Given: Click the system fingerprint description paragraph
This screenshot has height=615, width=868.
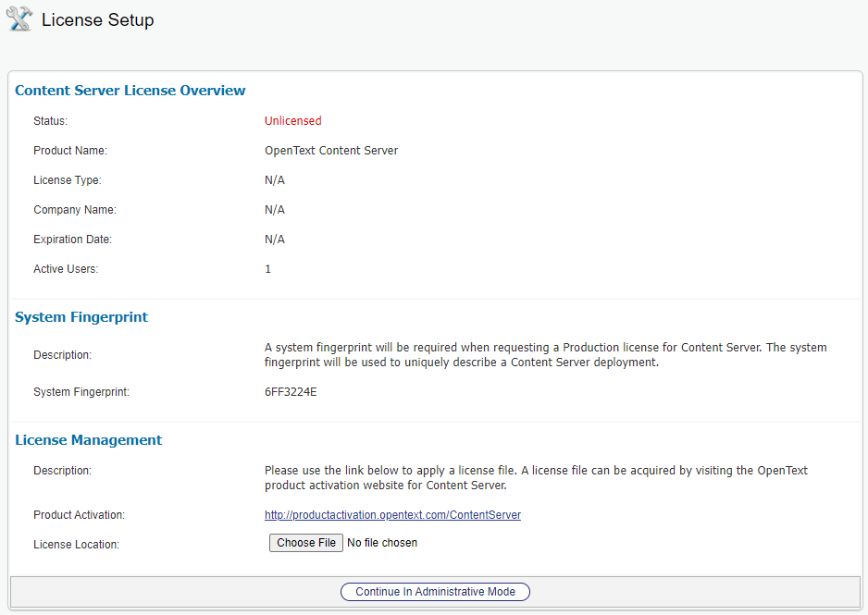Looking at the screenshot, I should click(545, 355).
